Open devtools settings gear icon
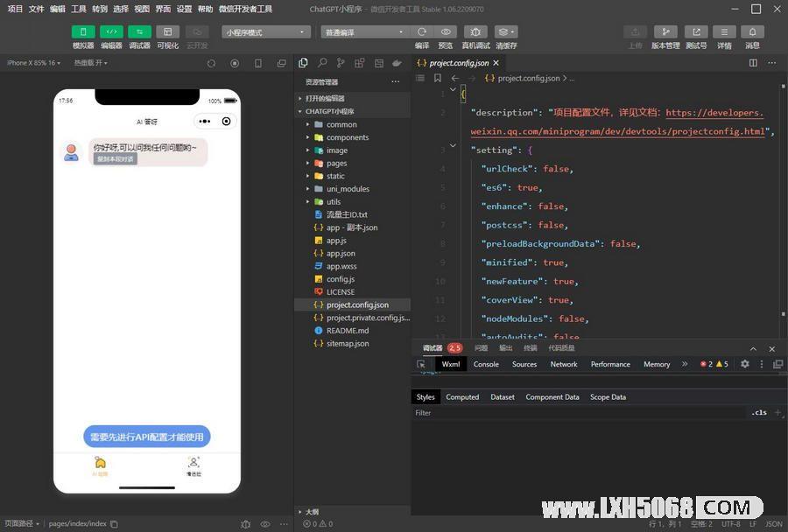Viewport: 788px width, 532px height. pos(745,364)
